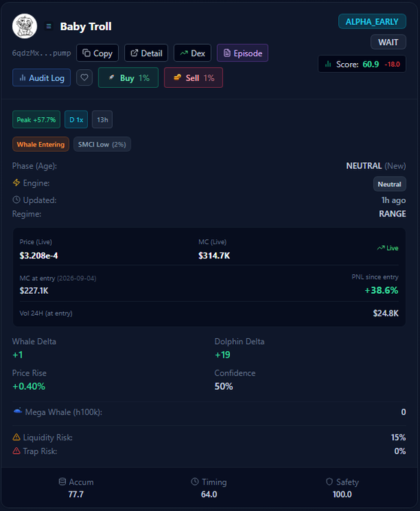Copy the token address

pos(97,53)
